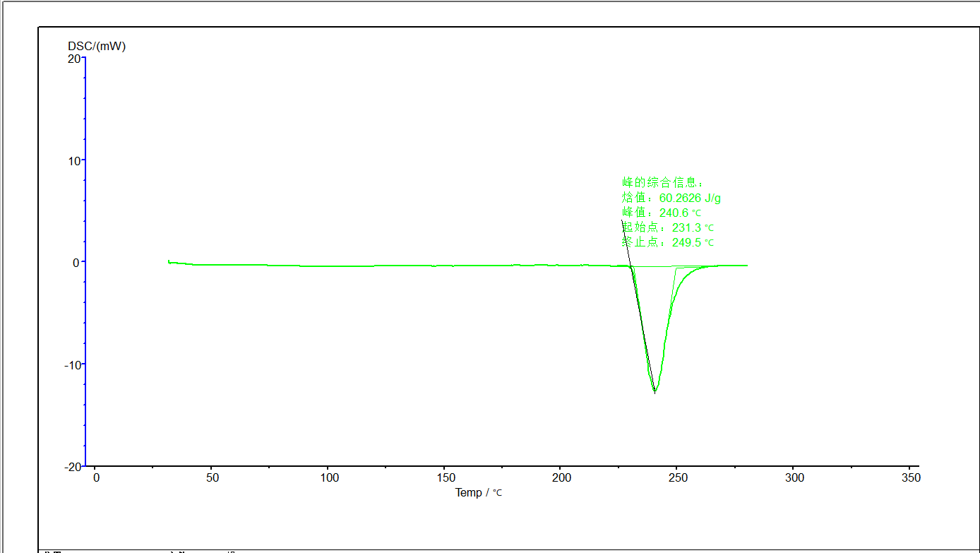Click the end of the green DSC curve

pos(746,266)
